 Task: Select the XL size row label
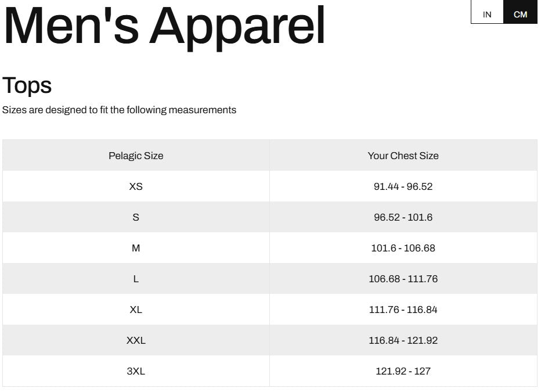click(x=136, y=310)
